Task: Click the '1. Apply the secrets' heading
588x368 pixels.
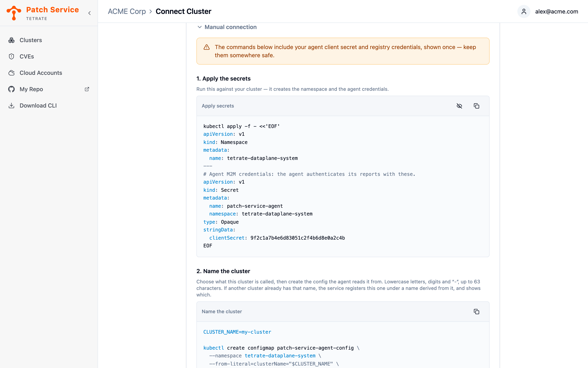Action: tap(223, 79)
